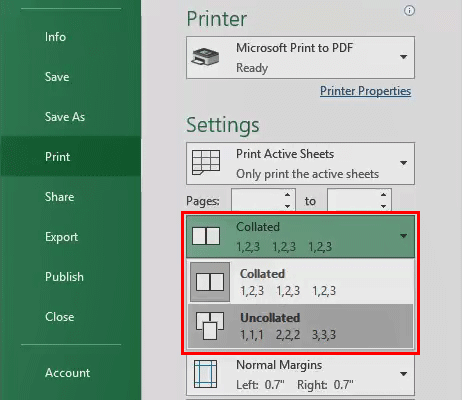Screen dimensions: 462x400
Task: Click the Uncollated stacked pages icon
Action: click(x=210, y=326)
